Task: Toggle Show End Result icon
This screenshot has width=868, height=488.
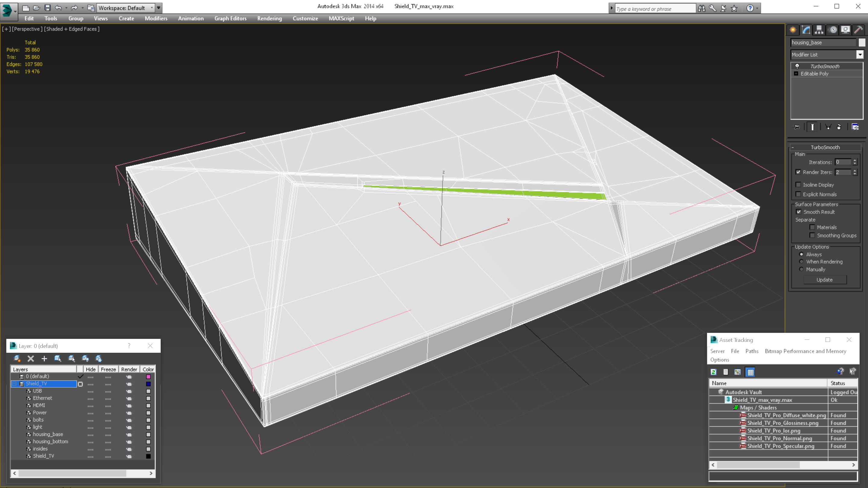Action: [x=813, y=127]
